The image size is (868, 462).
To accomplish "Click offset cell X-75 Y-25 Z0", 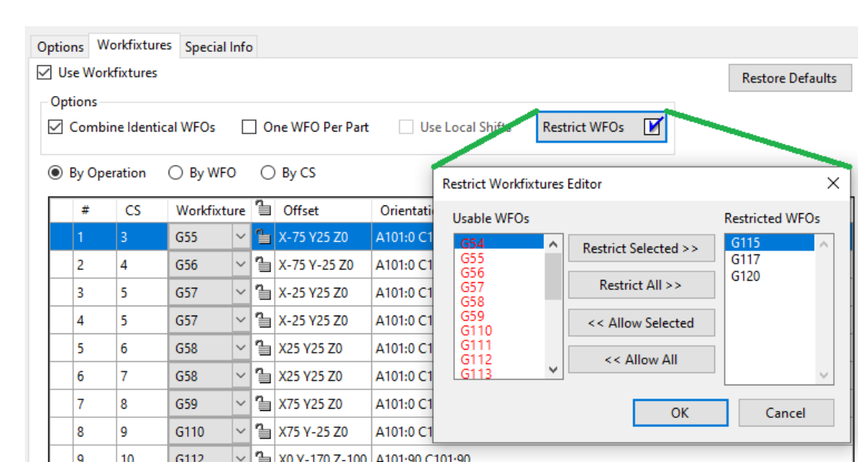I will click(x=323, y=265).
